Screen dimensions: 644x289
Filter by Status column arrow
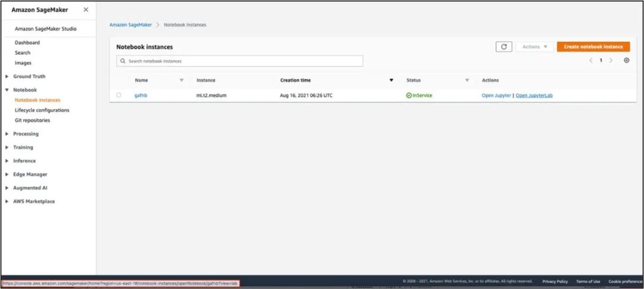pyautogui.click(x=467, y=80)
